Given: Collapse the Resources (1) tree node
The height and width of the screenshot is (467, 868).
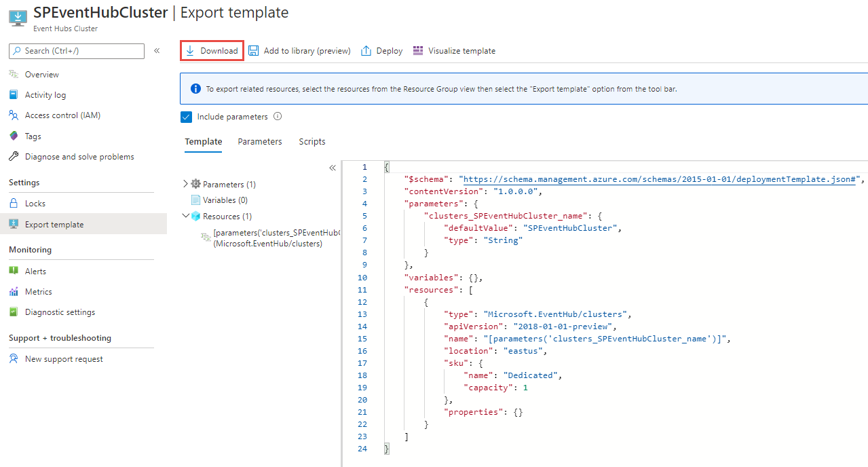Looking at the screenshot, I should coord(186,216).
